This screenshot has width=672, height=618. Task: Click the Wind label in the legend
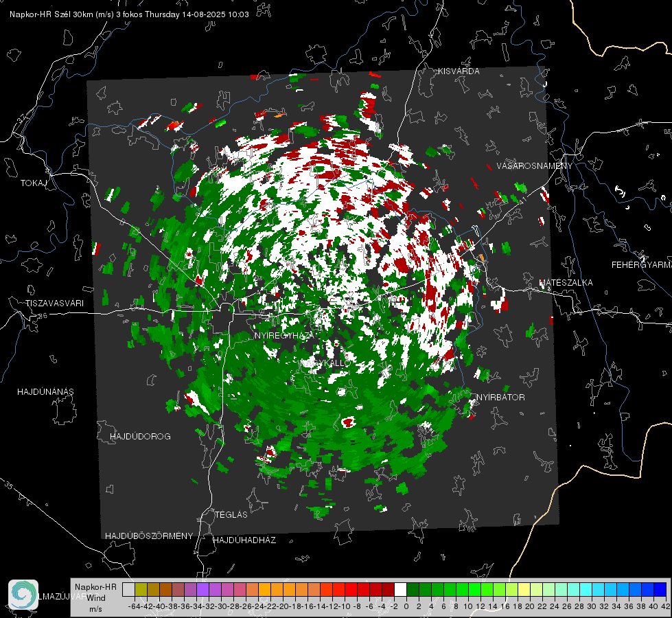(x=96, y=598)
